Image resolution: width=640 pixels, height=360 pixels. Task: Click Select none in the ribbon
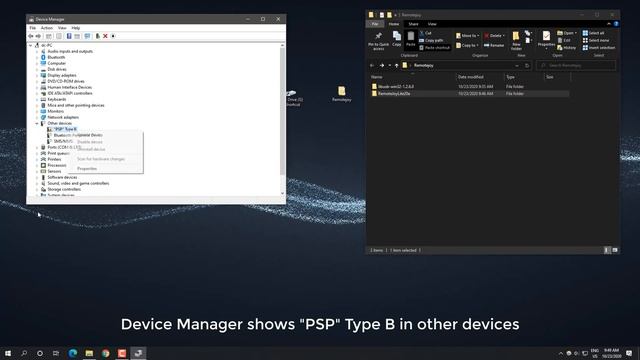point(596,40)
